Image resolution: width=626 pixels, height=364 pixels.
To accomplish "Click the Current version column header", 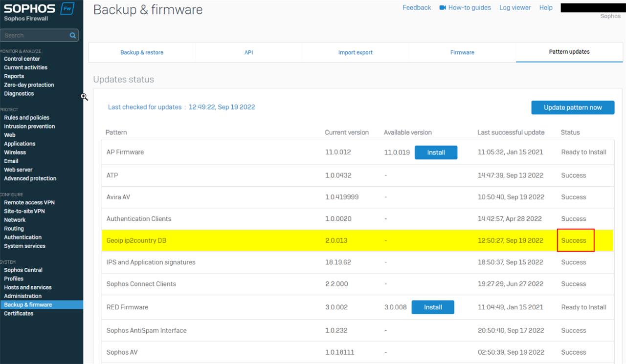I will [347, 132].
